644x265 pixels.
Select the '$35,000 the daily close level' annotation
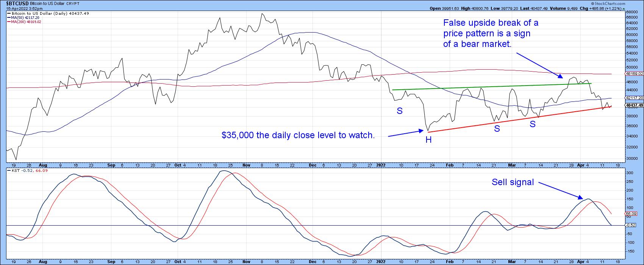[298, 135]
